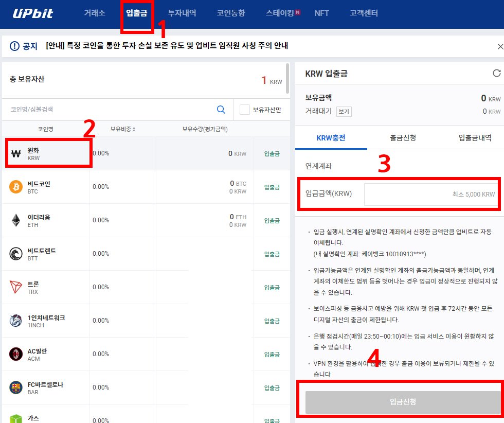Select the 1인치네트워크 coin name
Viewport: 504px width, 423px height.
tap(46, 318)
